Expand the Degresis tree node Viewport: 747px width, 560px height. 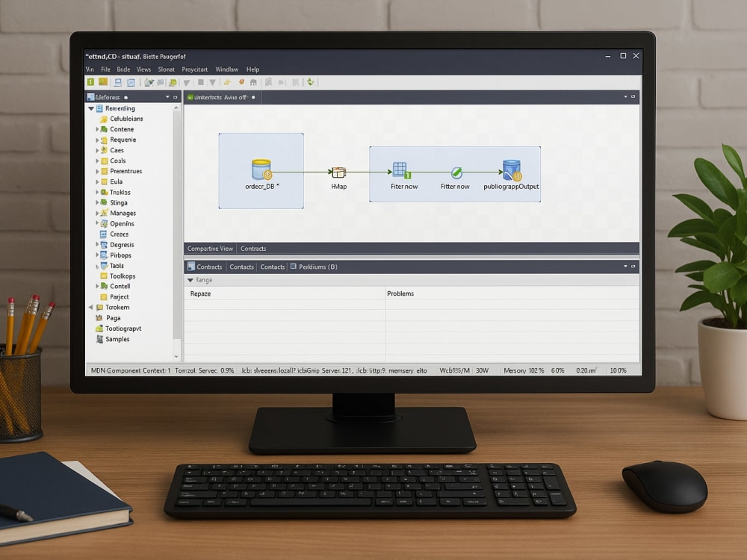point(97,244)
